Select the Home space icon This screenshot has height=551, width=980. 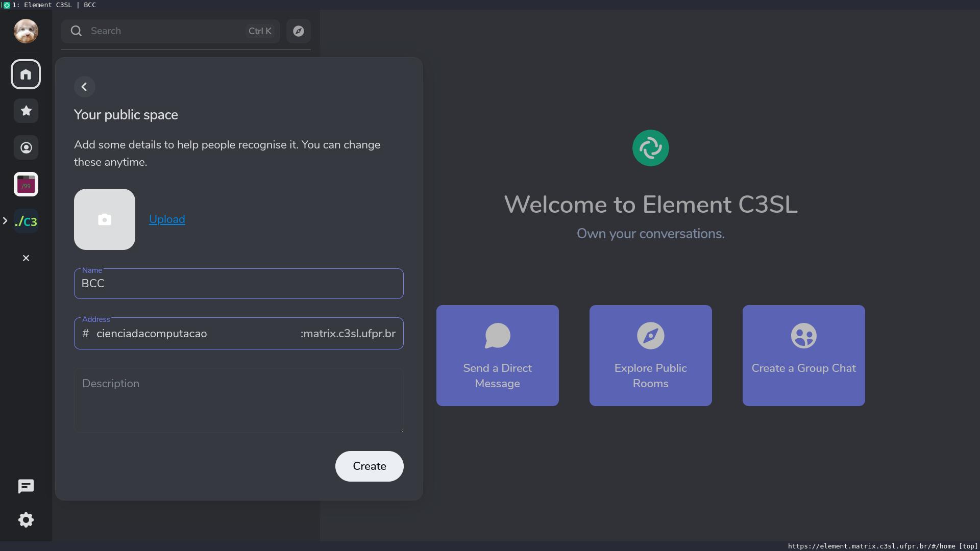pyautogui.click(x=26, y=74)
